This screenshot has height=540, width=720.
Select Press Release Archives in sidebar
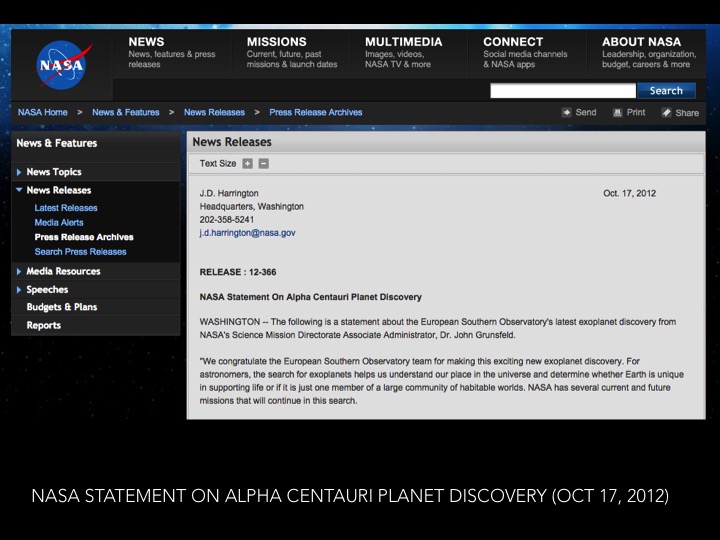(x=84, y=237)
